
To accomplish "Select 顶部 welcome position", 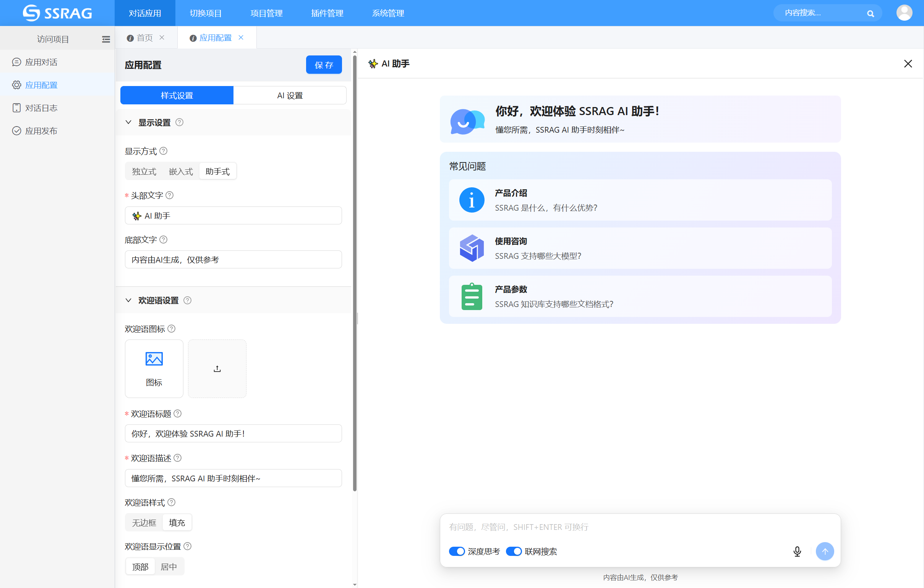I will (x=141, y=567).
